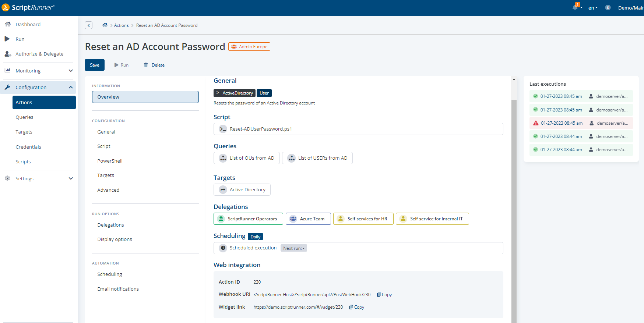Open the Demo/Main user menu
This screenshot has height=323, width=644.
click(631, 8)
